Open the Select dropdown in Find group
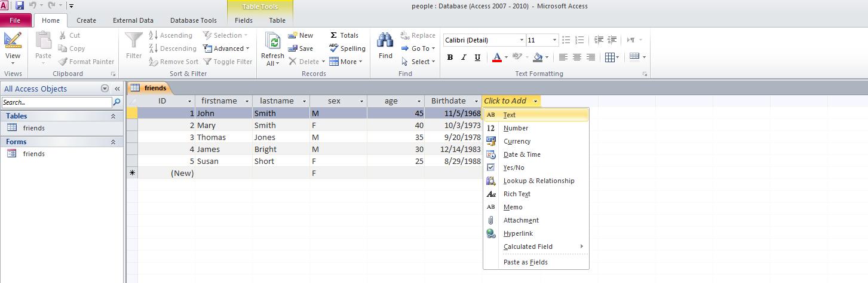868x283 pixels. click(418, 62)
